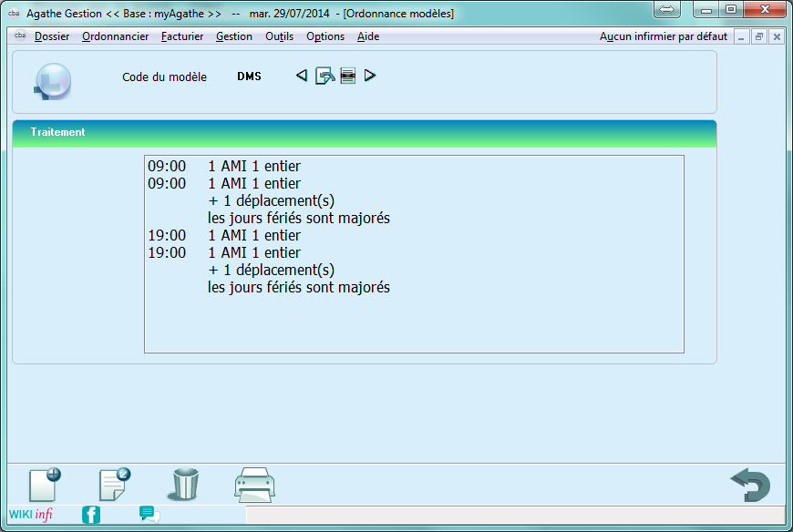Go to next model arrow
The image size is (793, 532).
370,76
